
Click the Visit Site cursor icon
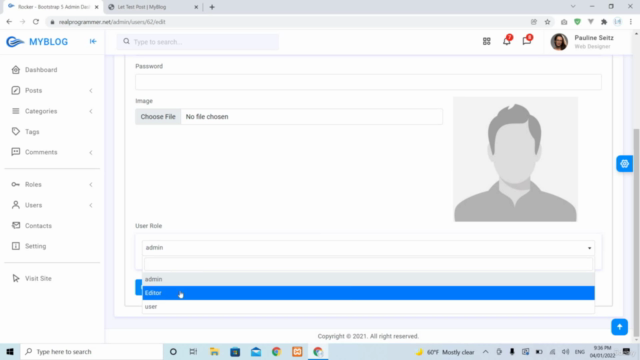tap(16, 278)
